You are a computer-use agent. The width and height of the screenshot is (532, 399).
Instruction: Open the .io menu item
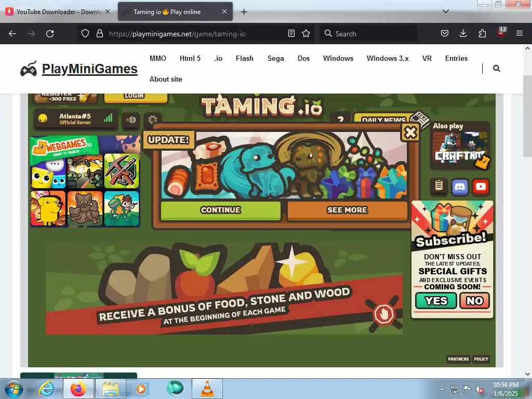218,58
